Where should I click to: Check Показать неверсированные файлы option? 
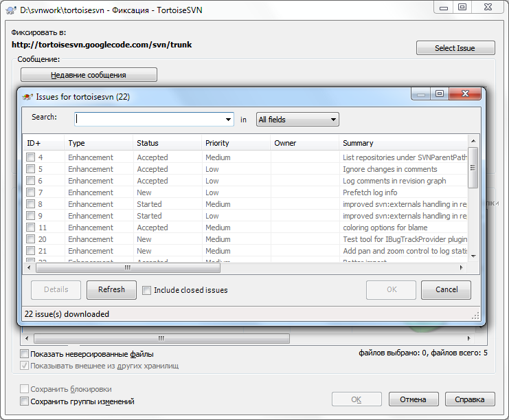(24, 354)
